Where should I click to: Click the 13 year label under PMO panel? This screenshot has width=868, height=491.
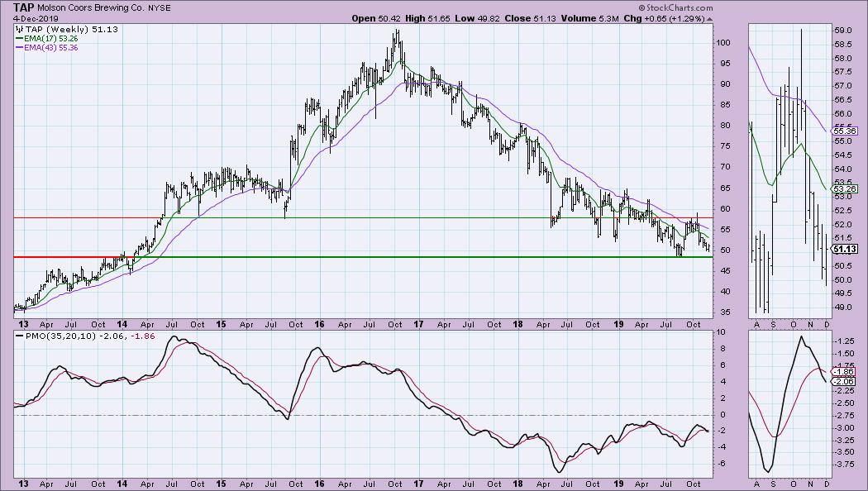coord(23,484)
